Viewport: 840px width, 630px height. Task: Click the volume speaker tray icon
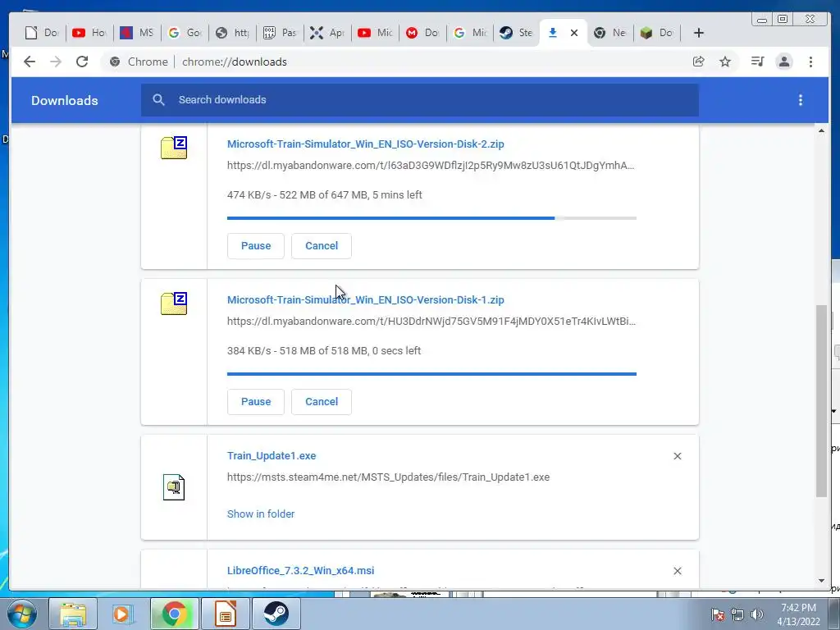click(756, 614)
